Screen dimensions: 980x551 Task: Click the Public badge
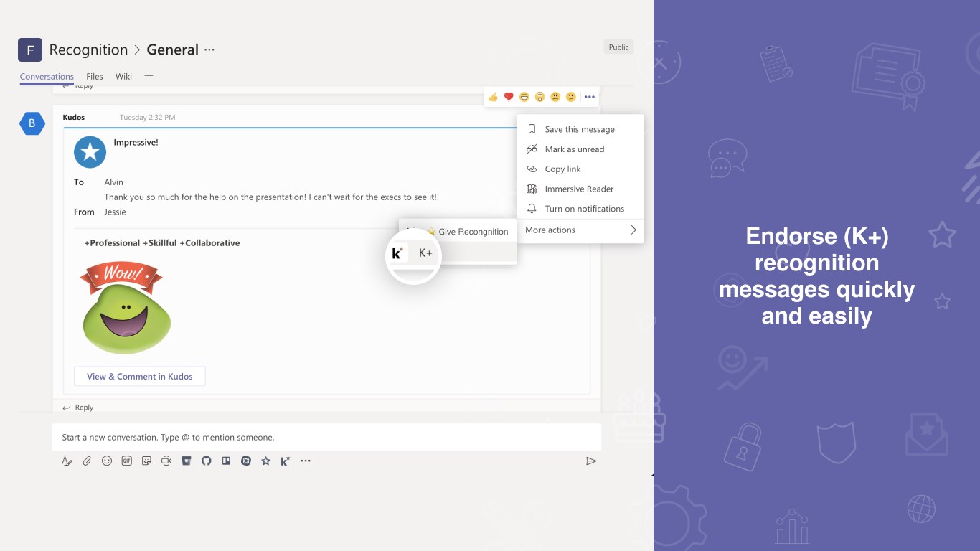[x=619, y=47]
